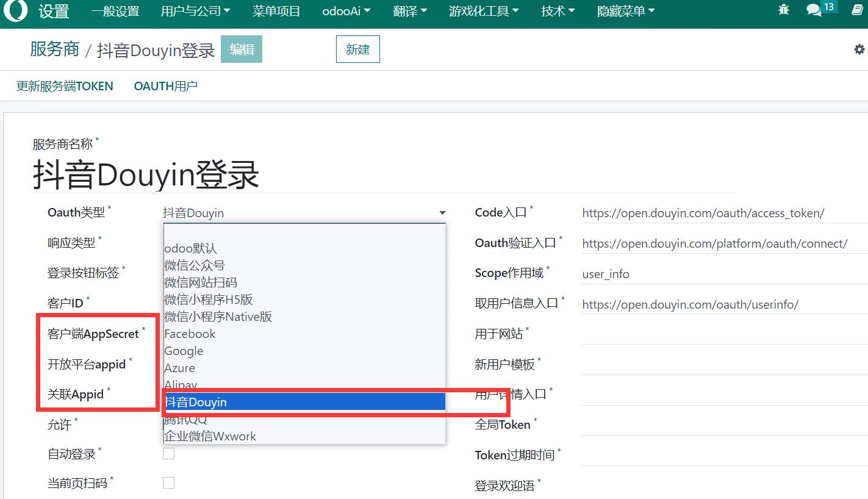Click 更新服务端TOKEN button

(x=65, y=86)
